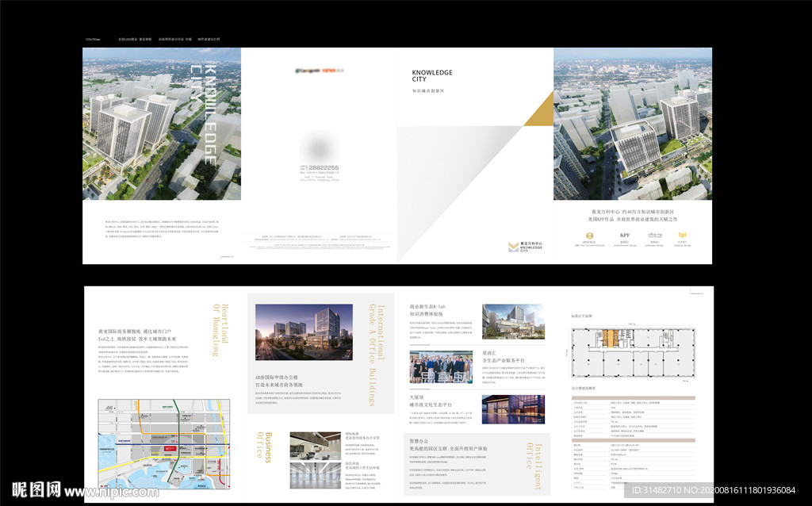Click the blurred company logo at top
The image size is (812, 506).
click(x=317, y=71)
